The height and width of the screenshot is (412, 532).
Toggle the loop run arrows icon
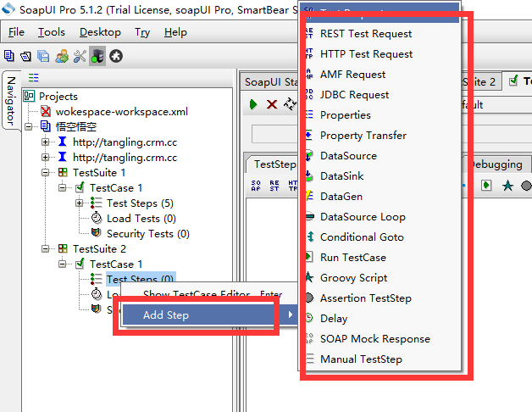[290, 104]
